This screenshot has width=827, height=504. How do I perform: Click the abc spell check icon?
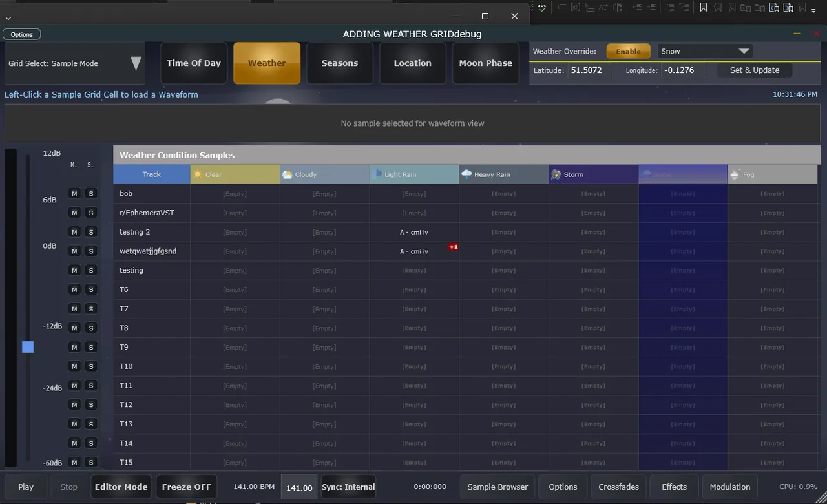coord(541,6)
